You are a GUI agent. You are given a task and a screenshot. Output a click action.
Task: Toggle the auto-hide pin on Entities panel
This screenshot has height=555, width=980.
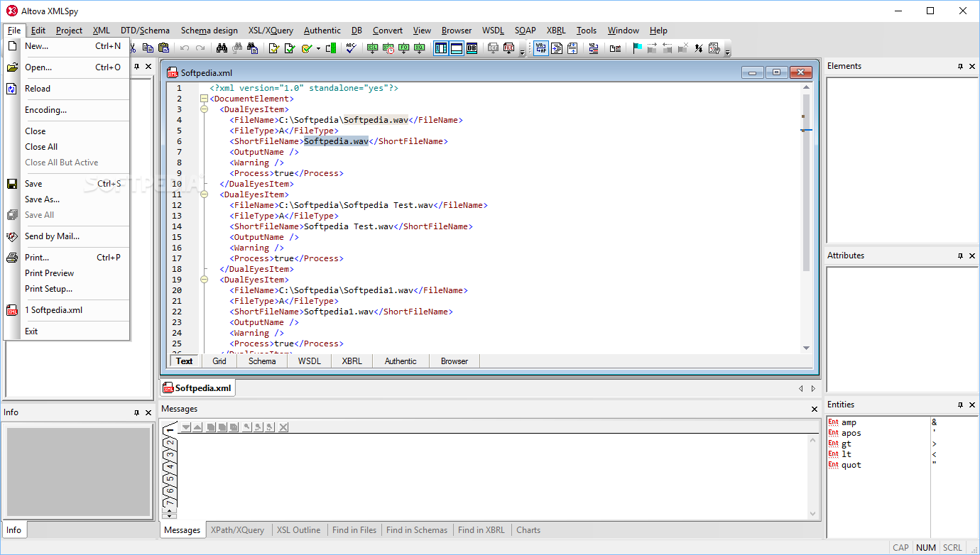[961, 405]
